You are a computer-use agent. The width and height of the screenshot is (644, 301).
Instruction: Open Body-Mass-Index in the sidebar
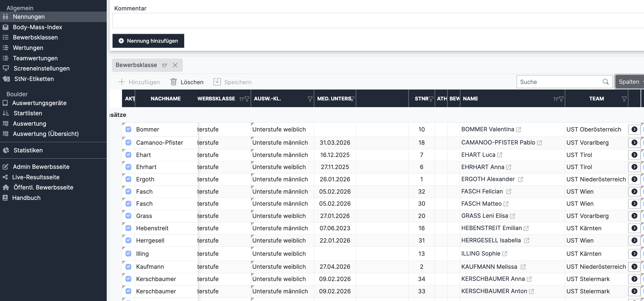pyautogui.click(x=38, y=27)
